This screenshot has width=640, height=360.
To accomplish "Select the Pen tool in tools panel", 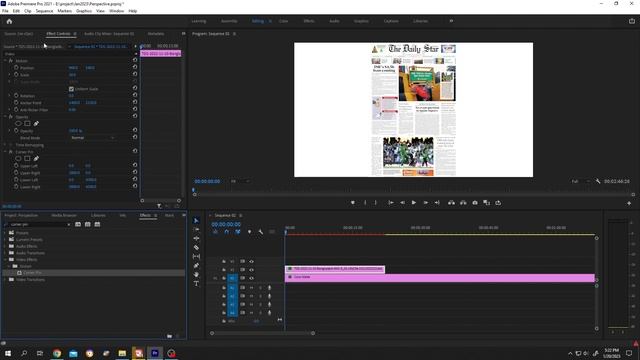I will [x=196, y=265].
